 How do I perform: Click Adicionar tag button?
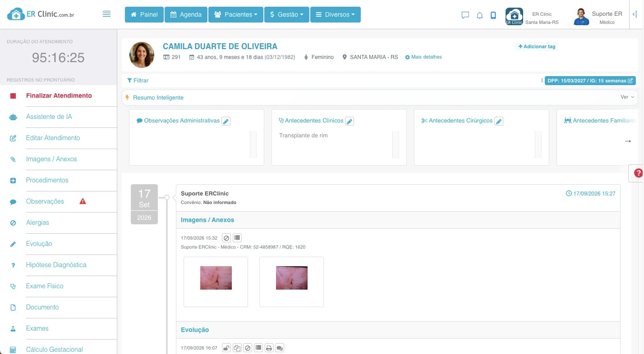click(537, 46)
